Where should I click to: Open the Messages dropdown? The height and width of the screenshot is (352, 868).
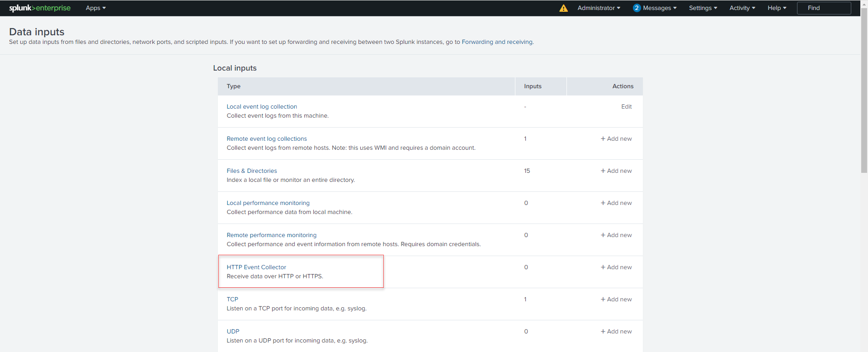tap(660, 8)
